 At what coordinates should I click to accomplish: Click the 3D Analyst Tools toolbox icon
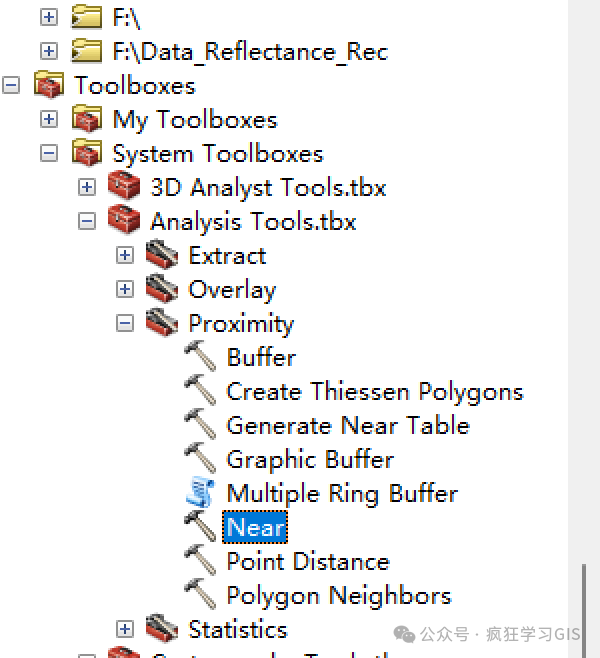124,185
